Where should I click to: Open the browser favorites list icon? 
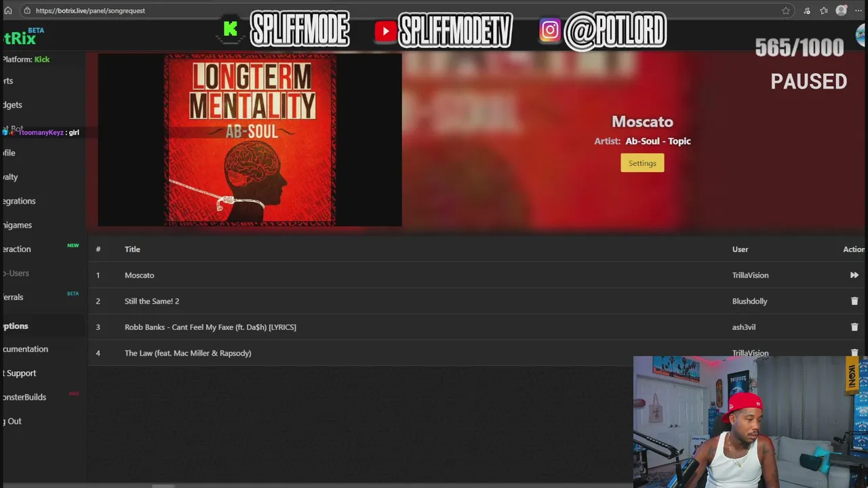[823, 10]
